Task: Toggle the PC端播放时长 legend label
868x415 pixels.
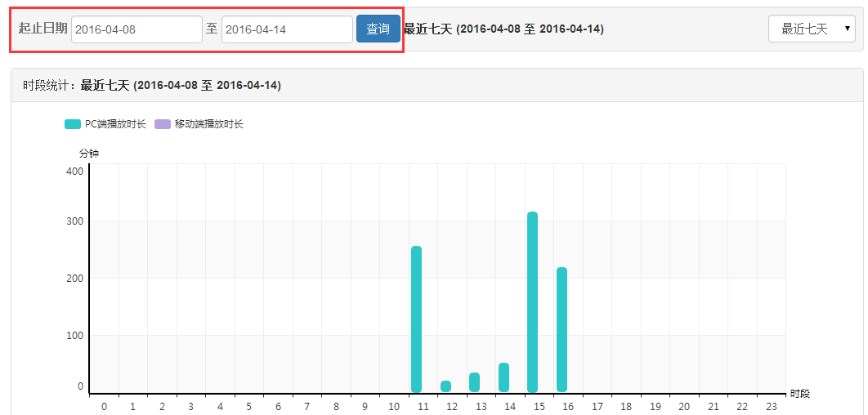Action: (115, 124)
